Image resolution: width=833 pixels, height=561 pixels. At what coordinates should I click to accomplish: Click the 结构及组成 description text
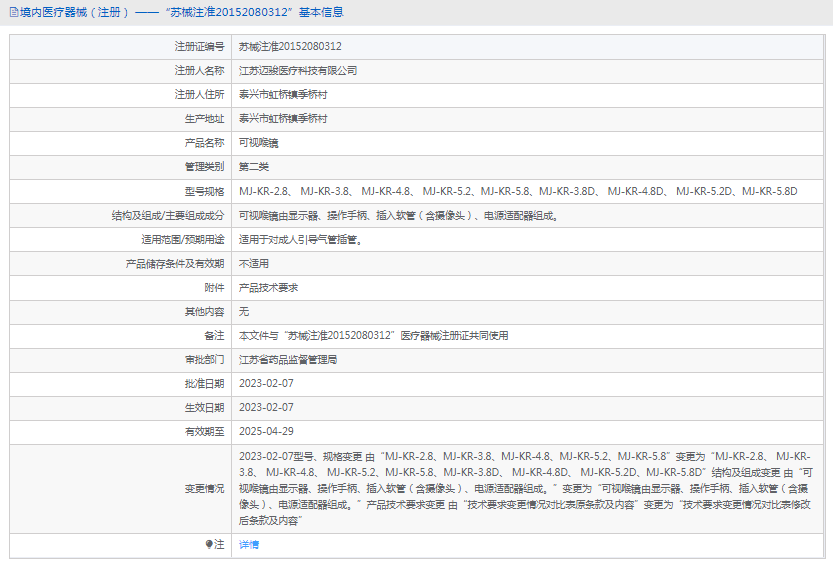(398, 215)
